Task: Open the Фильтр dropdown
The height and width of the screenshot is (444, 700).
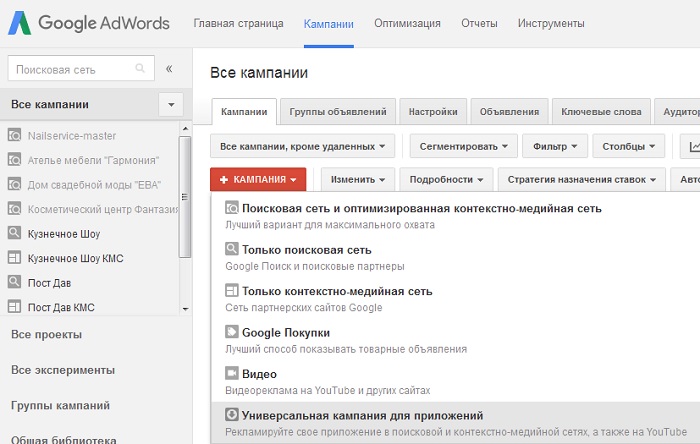Action: coord(555,146)
